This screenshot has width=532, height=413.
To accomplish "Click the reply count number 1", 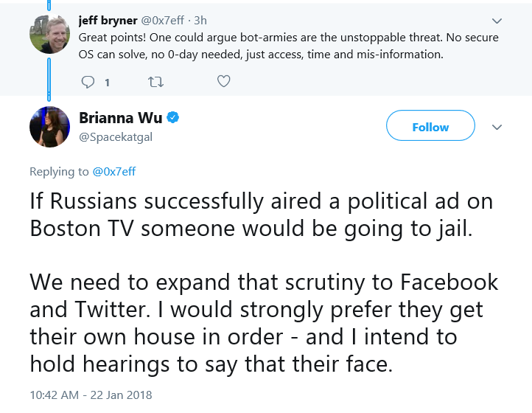I will (108, 83).
